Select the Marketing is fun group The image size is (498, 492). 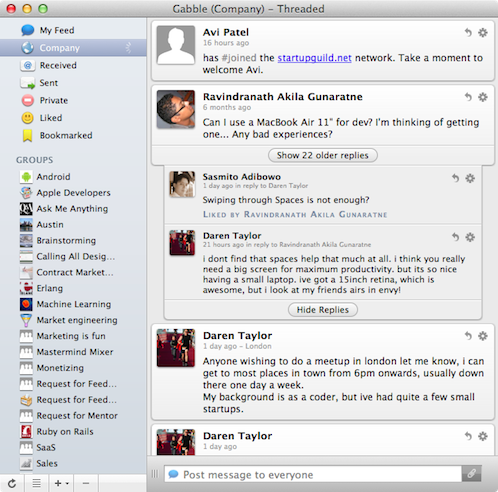pos(73,336)
